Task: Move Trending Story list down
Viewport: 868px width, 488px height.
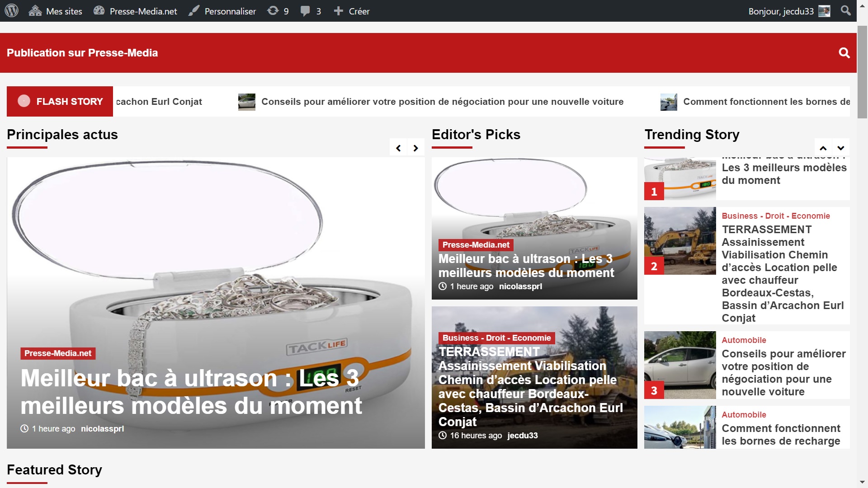Action: point(840,148)
